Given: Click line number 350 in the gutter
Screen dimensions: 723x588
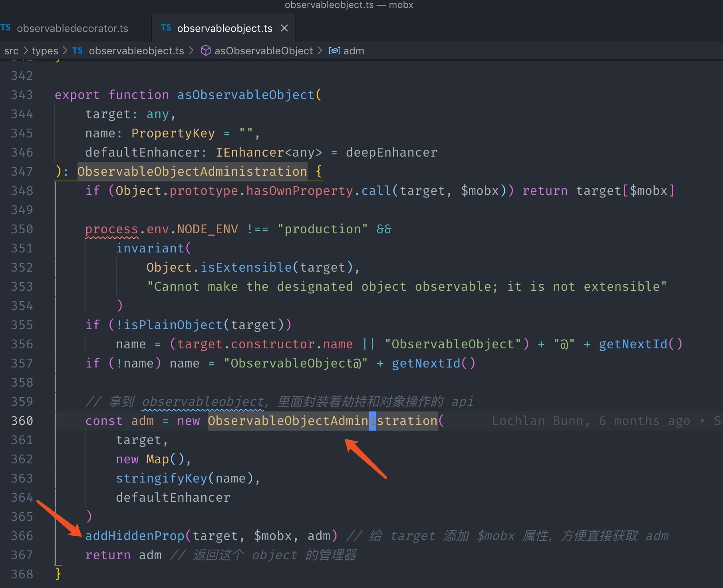Looking at the screenshot, I should (x=22, y=229).
